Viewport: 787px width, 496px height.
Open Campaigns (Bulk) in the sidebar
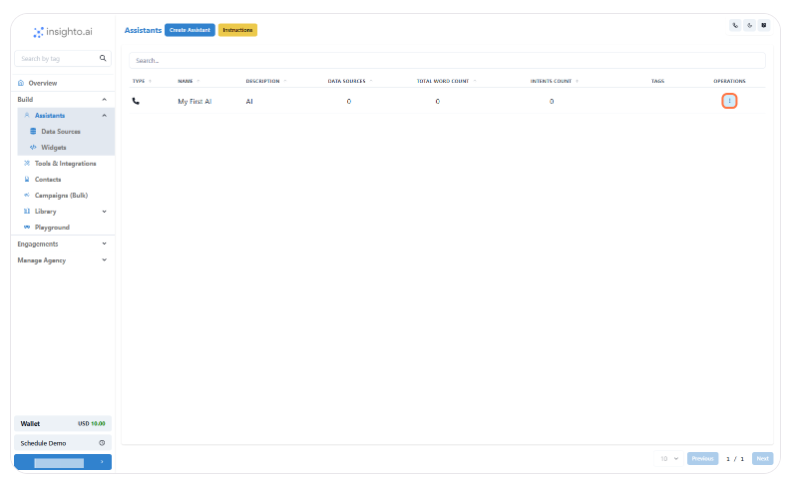[x=61, y=195]
